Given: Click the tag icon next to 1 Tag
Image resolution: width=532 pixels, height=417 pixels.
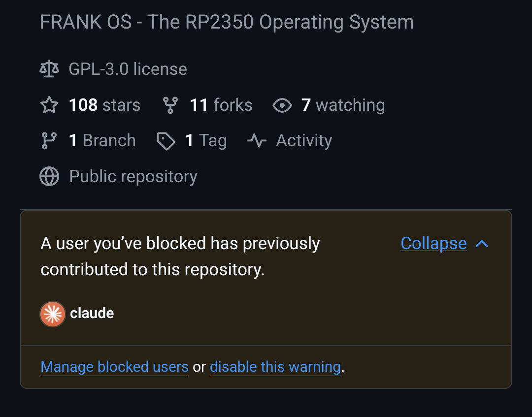Looking at the screenshot, I should (166, 140).
